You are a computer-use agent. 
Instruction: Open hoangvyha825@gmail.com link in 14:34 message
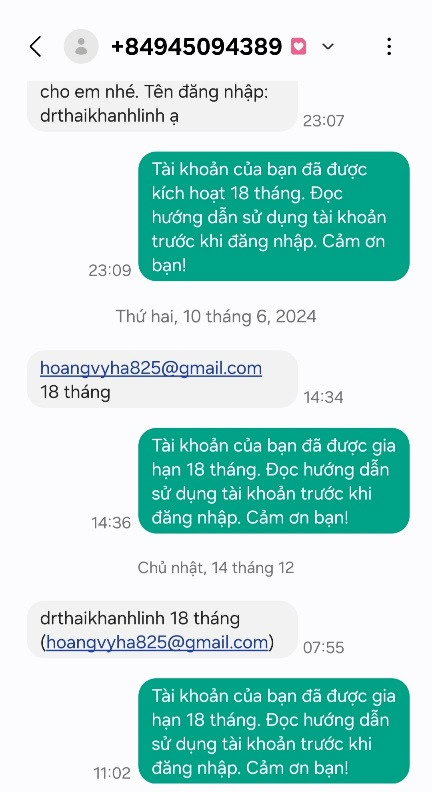[x=151, y=368]
